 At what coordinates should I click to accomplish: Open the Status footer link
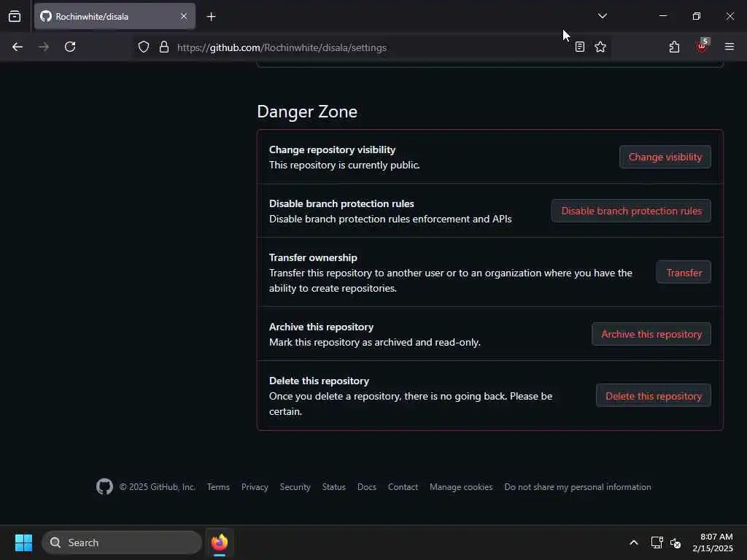(x=334, y=487)
